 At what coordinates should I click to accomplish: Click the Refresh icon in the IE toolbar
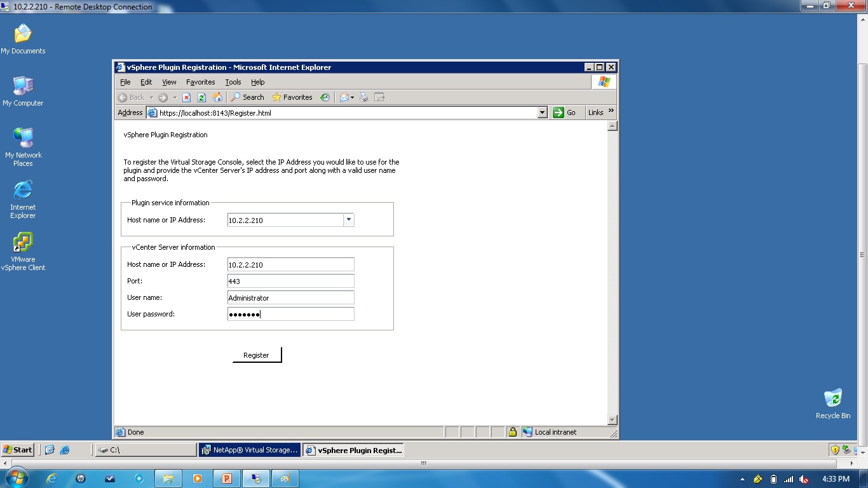click(201, 97)
